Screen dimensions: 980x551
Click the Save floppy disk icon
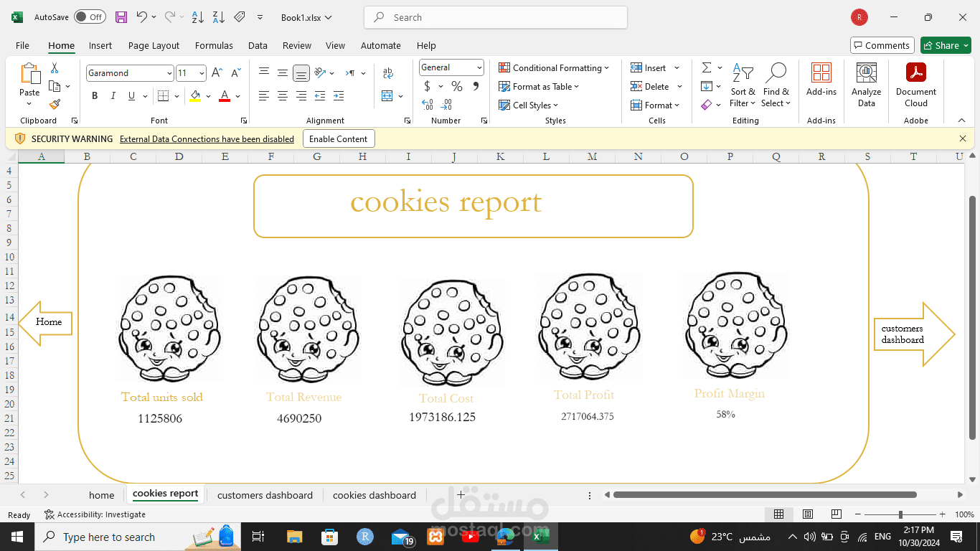(x=121, y=17)
